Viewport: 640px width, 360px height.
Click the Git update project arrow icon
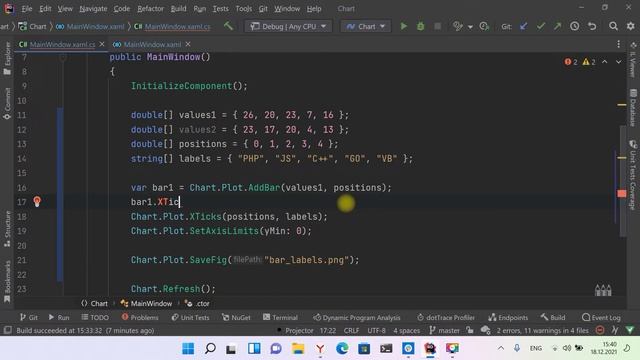click(x=523, y=26)
